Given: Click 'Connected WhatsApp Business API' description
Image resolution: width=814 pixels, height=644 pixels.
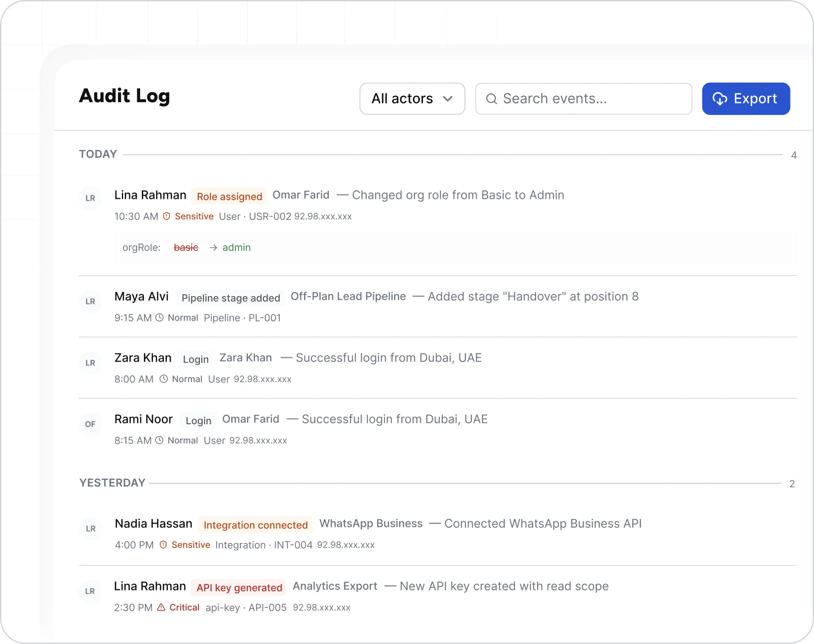Looking at the screenshot, I should point(543,523).
